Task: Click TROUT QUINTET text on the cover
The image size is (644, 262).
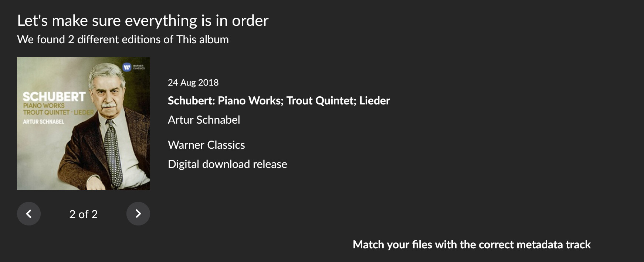Action: point(46,112)
